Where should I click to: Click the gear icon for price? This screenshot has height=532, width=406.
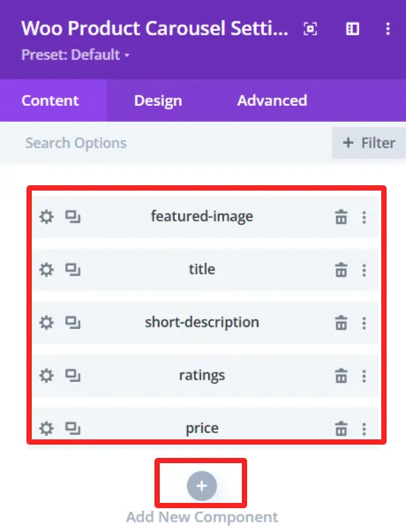tap(46, 429)
